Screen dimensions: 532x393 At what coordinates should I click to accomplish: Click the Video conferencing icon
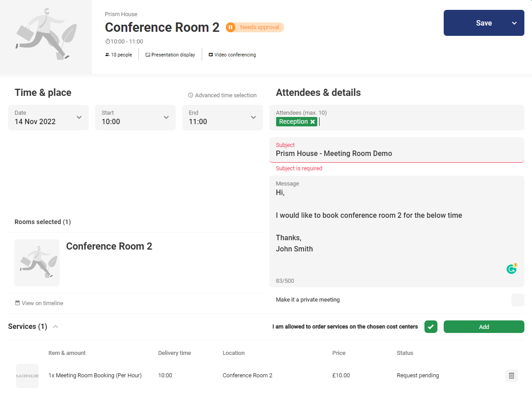pyautogui.click(x=211, y=55)
